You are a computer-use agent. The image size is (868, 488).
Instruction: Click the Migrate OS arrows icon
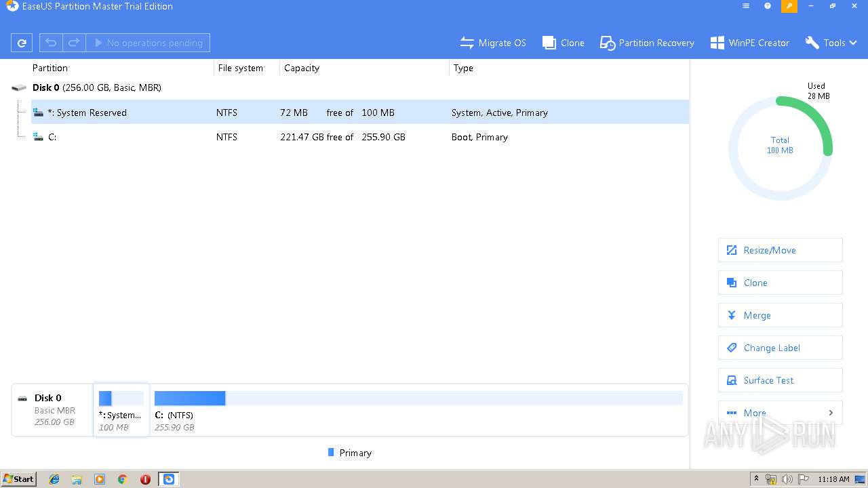click(467, 43)
